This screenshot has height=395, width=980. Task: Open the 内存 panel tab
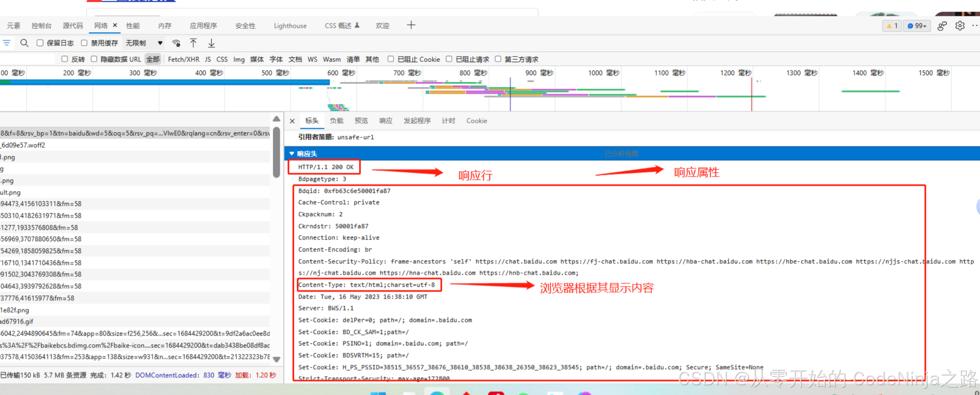click(x=165, y=26)
